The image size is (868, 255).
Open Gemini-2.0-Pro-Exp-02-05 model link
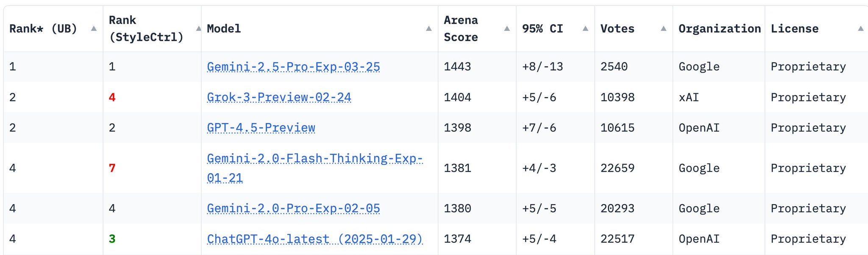pos(293,208)
